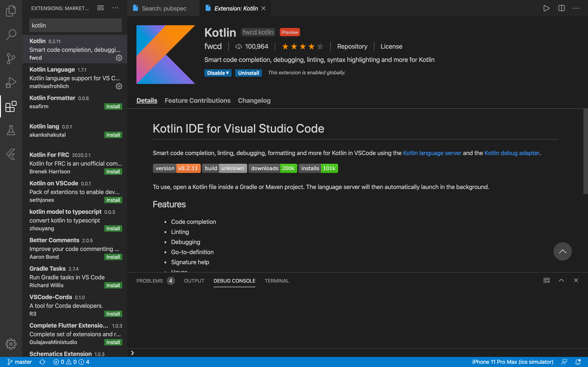Install the Kotlin Formatter extension
588x367 pixels.
pyautogui.click(x=113, y=106)
